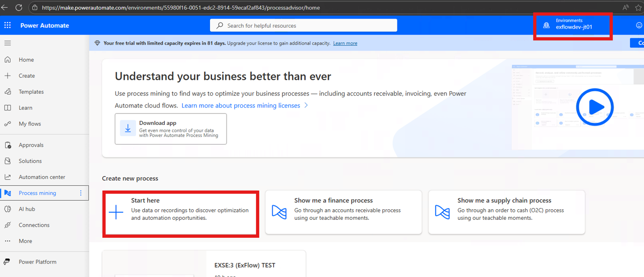Click the Process mining icon in sidebar
This screenshot has width=644, height=277.
click(8, 193)
